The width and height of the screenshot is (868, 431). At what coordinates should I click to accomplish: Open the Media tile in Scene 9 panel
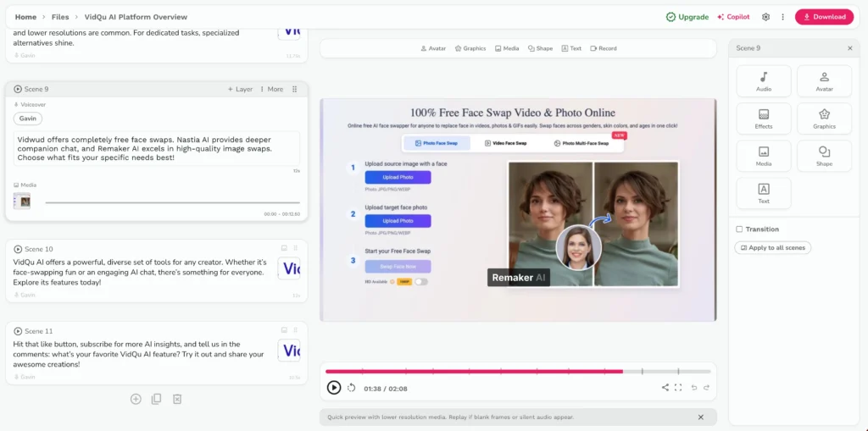(x=764, y=156)
